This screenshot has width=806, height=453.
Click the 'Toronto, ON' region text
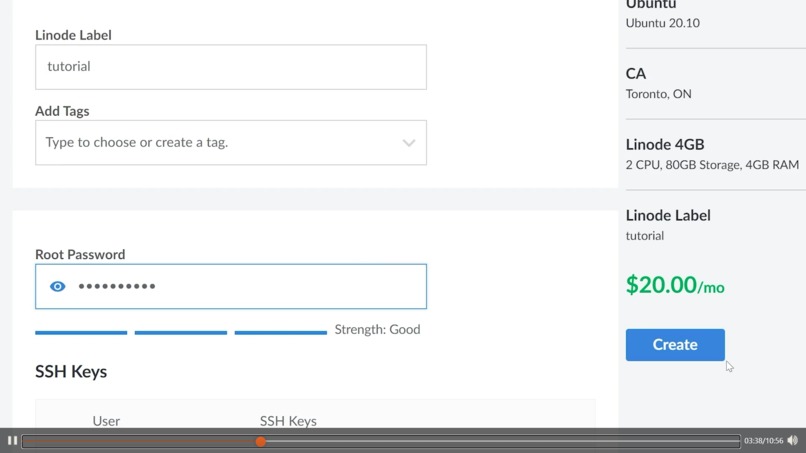click(658, 94)
